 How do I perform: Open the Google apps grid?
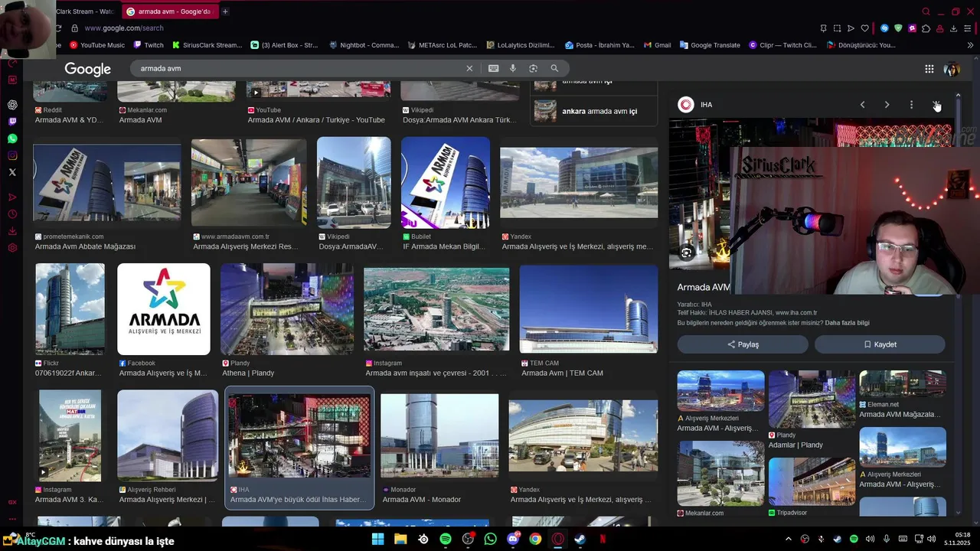click(x=929, y=69)
